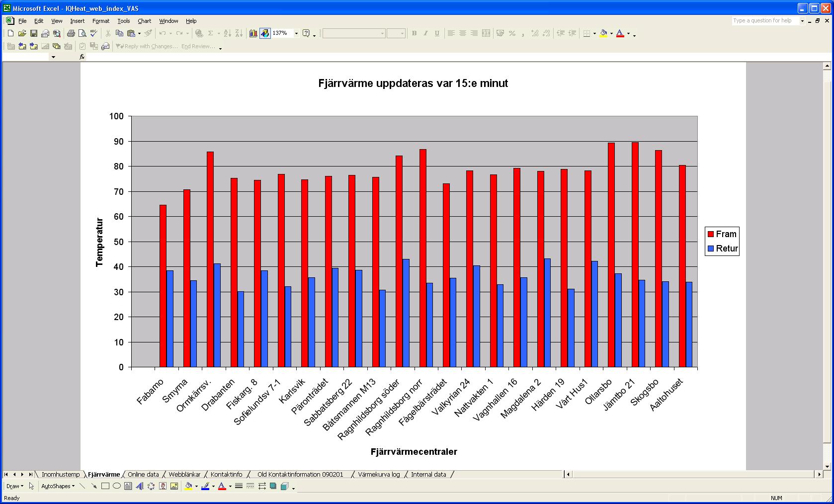
Task: Toggle the Drawing toolbar button
Action: coord(265,33)
